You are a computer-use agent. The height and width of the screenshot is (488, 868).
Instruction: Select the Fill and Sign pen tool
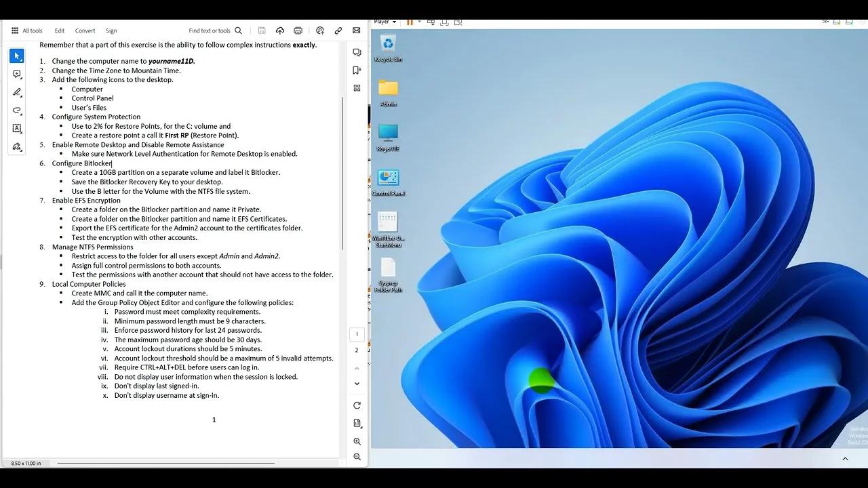click(16, 146)
